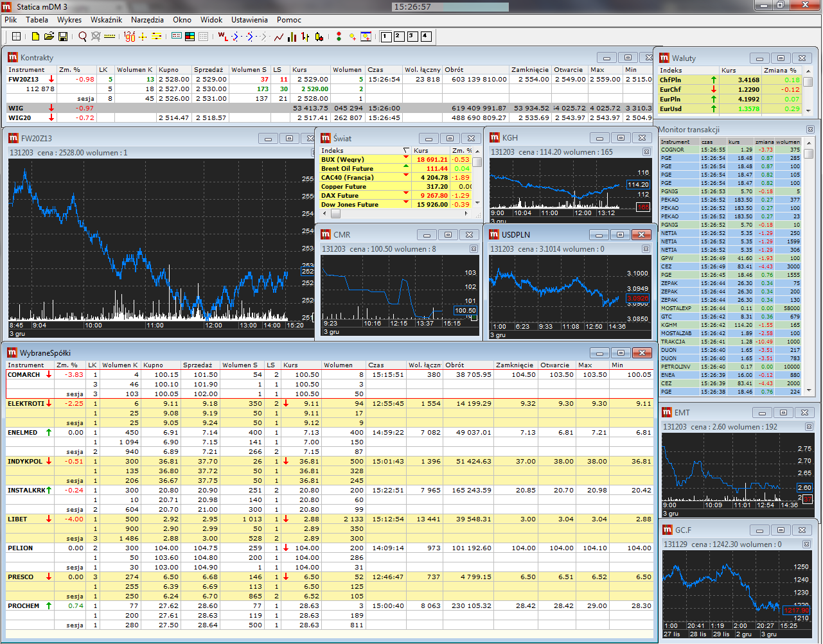This screenshot has height=644, width=823.
Task: Close the CMR chart info bar
Action: (473, 249)
